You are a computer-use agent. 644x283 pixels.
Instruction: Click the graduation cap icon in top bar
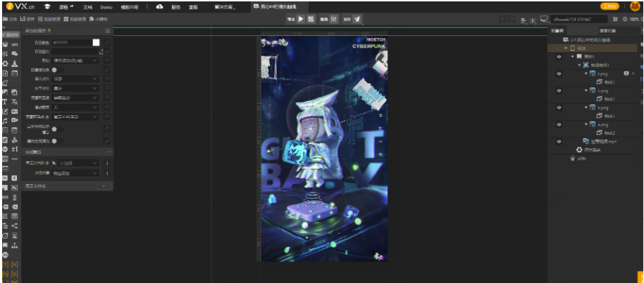click(x=47, y=7)
